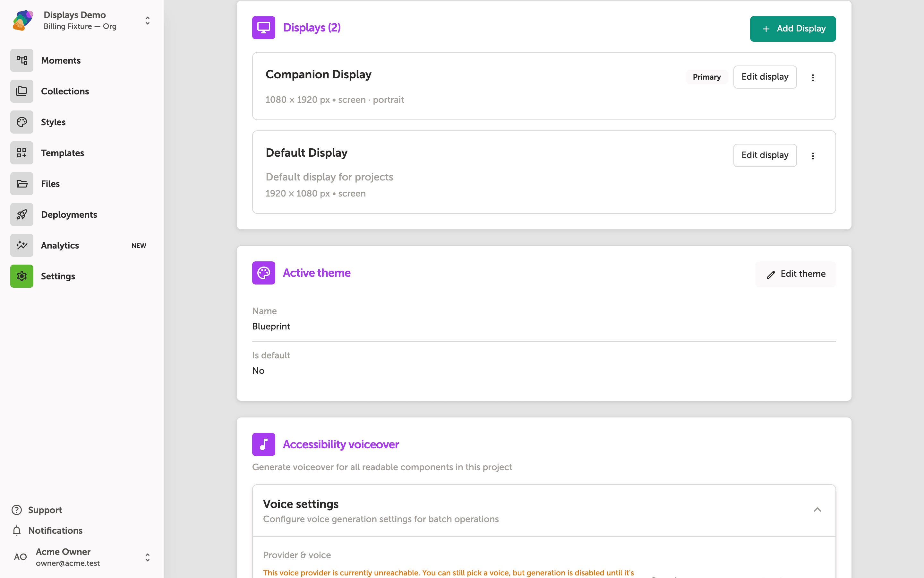Click the green Settings gear icon
This screenshot has height=578, width=924.
pos(22,276)
